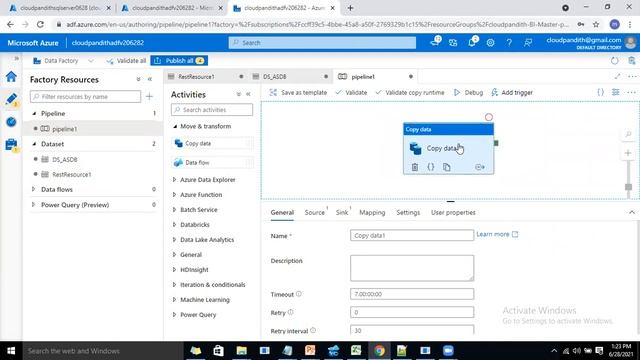Viewport: 640px width, 360px height.
Task: View Copy data activity JSON code
Action: pos(431,167)
